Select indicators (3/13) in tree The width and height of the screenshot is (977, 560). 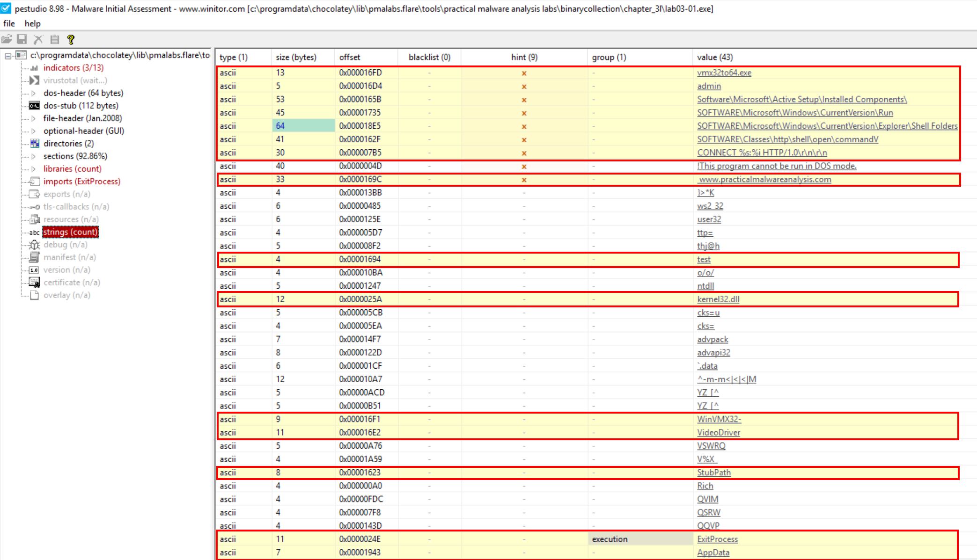(x=73, y=68)
